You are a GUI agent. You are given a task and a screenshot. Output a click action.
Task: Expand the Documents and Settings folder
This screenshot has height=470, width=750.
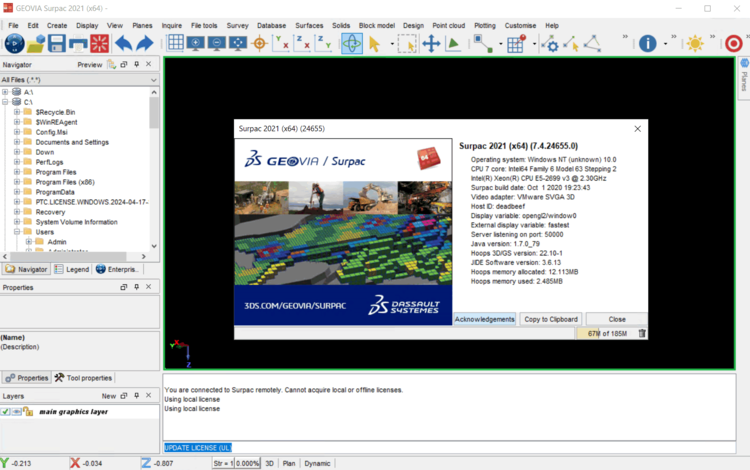tap(17, 142)
